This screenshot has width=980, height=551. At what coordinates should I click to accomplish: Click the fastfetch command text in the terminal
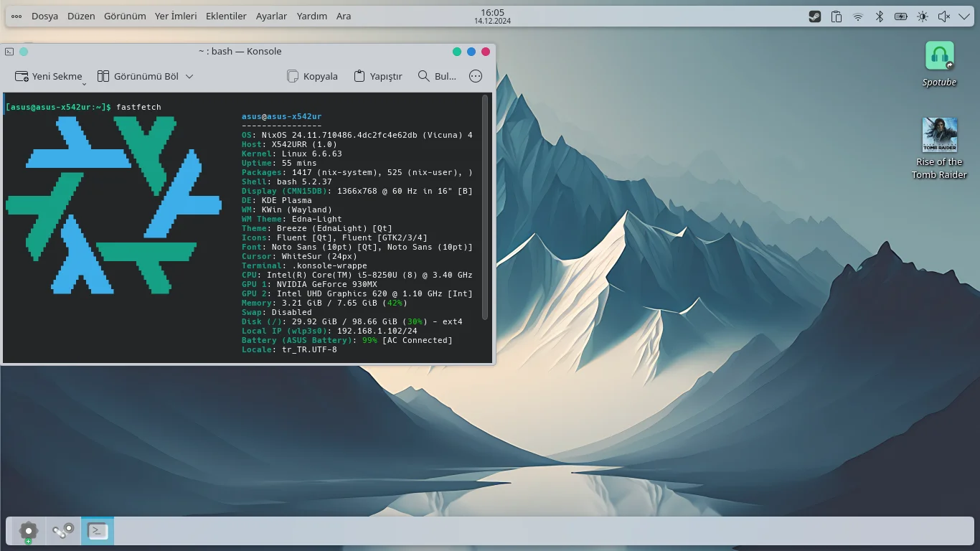138,108
